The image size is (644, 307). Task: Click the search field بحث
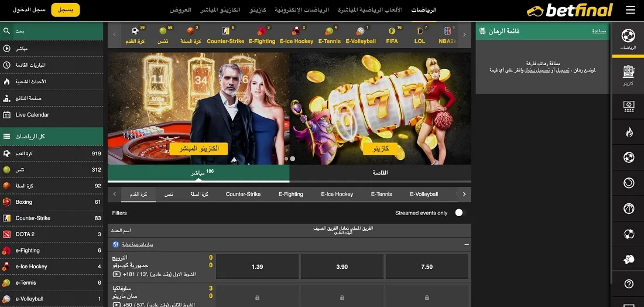click(x=58, y=31)
